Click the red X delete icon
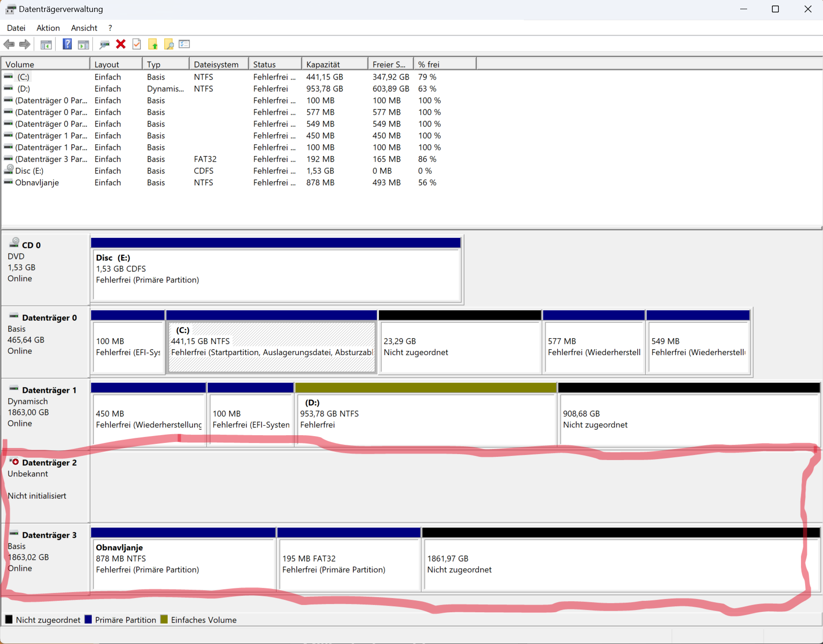This screenshot has height=644, width=823. point(121,44)
